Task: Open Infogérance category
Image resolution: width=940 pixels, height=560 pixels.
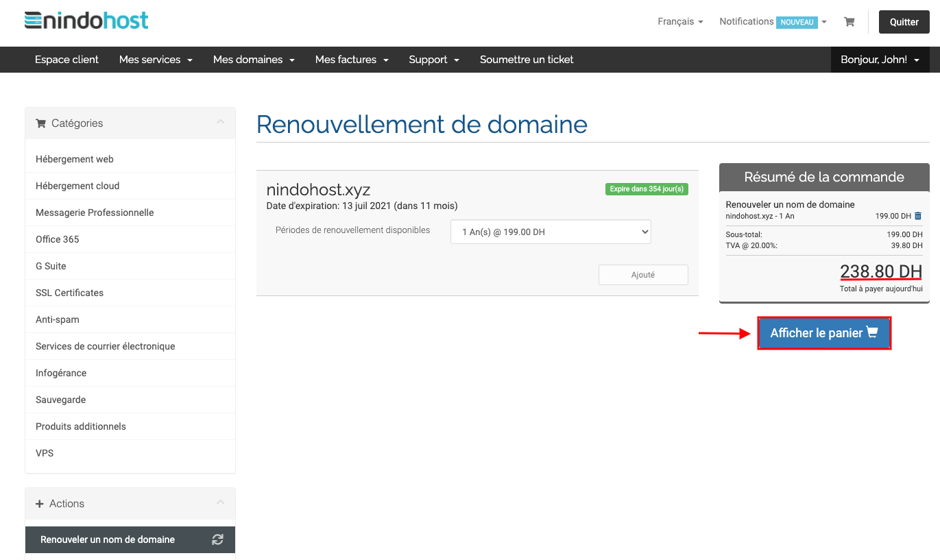Action: (x=130, y=373)
